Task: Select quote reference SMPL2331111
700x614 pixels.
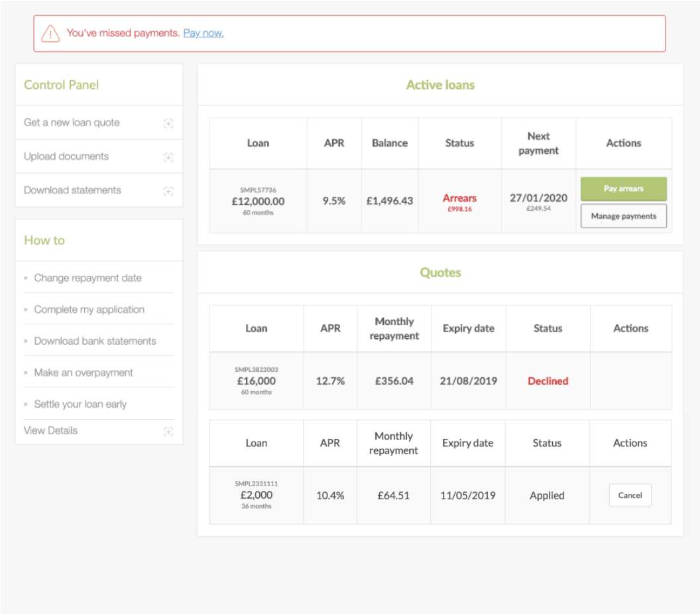Action: [x=257, y=483]
